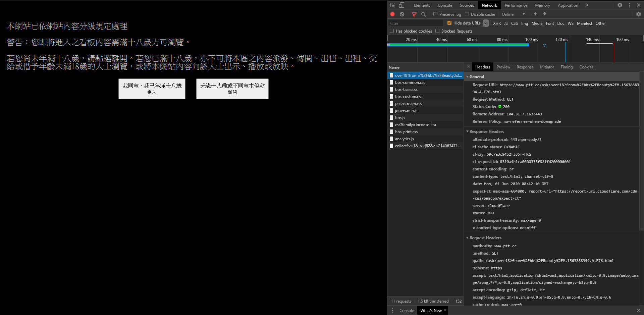Select the bbs-common.css request
This screenshot has height=315, width=644.
[410, 83]
